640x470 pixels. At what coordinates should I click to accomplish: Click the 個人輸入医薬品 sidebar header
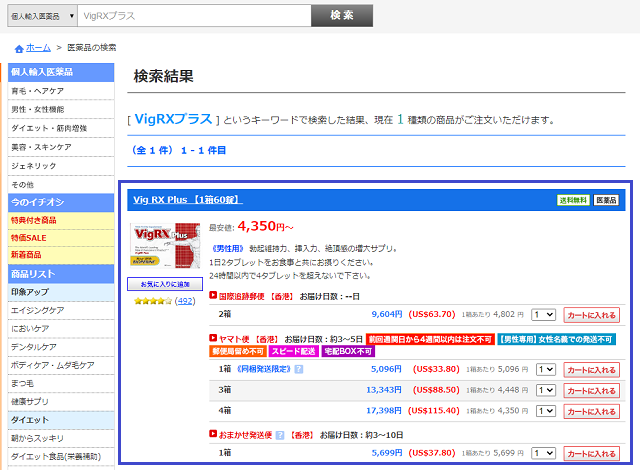pyautogui.click(x=61, y=72)
